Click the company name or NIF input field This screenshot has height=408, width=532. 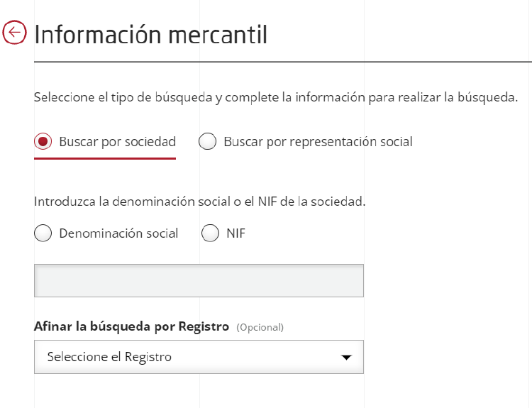(x=199, y=280)
